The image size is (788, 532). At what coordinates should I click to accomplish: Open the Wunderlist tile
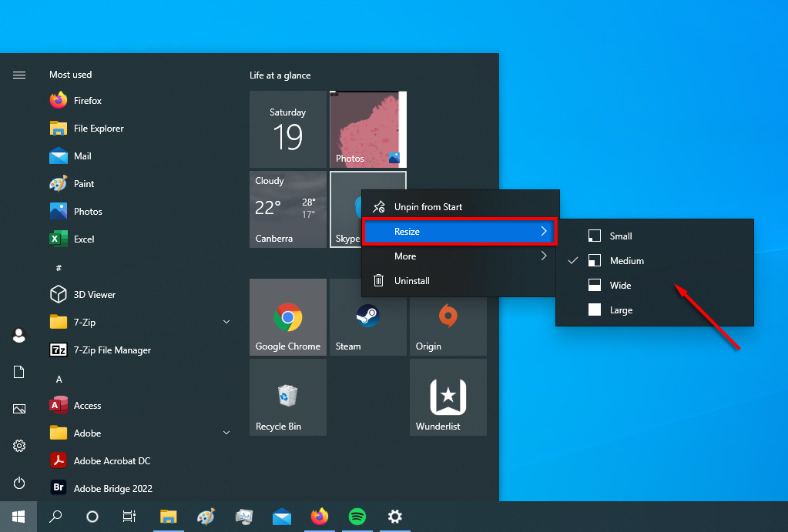(448, 396)
